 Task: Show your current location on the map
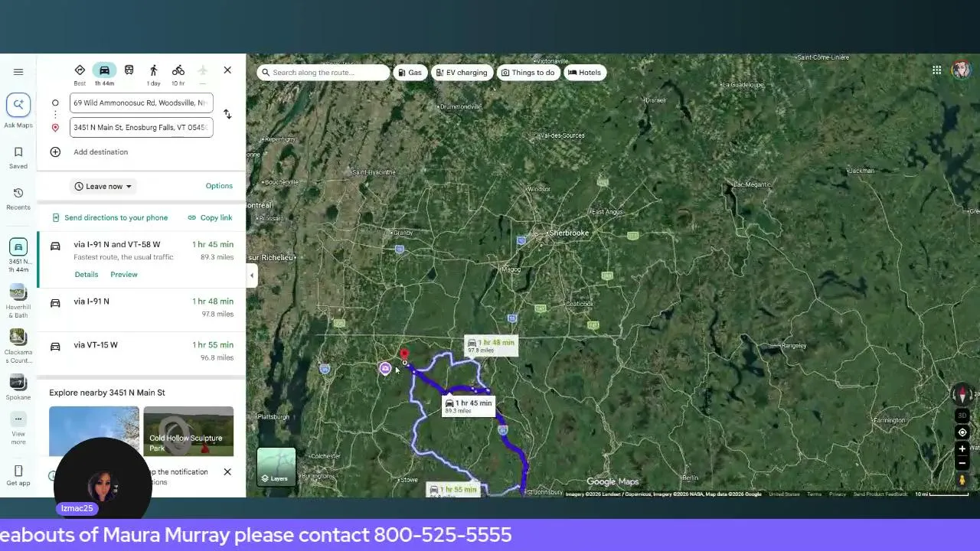pos(962,432)
